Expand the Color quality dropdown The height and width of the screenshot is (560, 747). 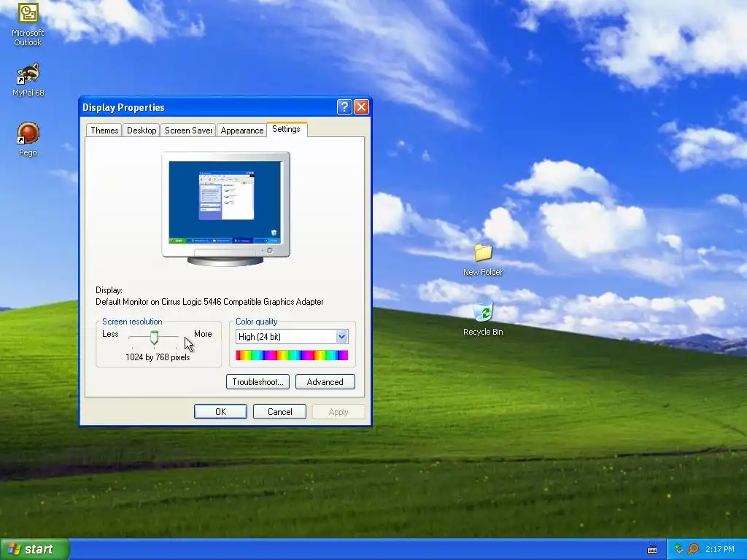pyautogui.click(x=341, y=337)
